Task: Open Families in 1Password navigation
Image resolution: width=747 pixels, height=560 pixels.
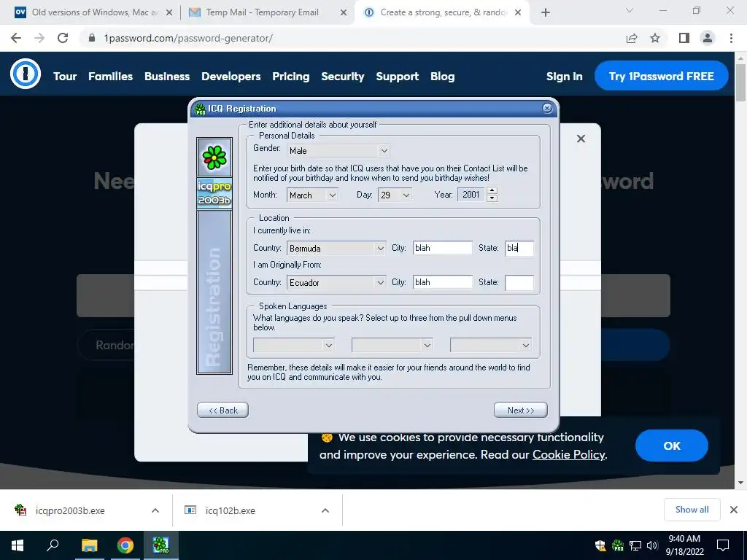Action: tap(111, 76)
